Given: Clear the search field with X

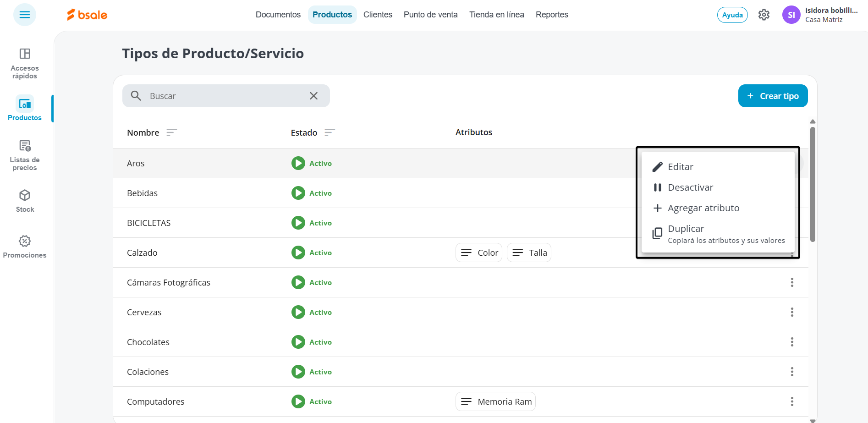Looking at the screenshot, I should coord(313,96).
